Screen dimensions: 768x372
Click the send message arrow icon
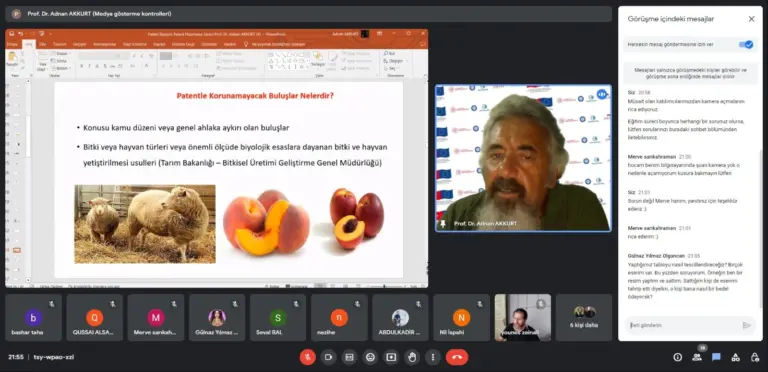click(746, 325)
